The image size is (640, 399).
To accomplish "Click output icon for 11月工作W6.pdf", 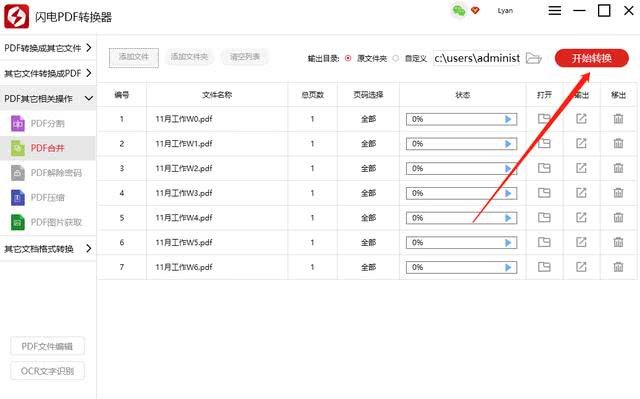I will coord(581,267).
